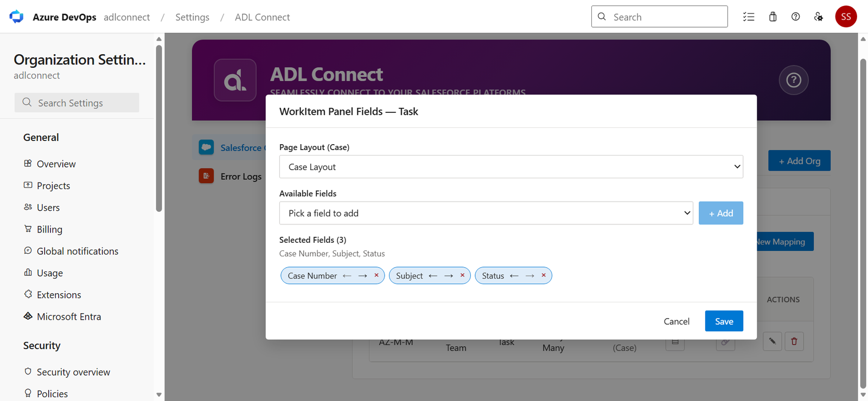Click the "Case Number, Subject, Status" summary text

[x=332, y=254]
